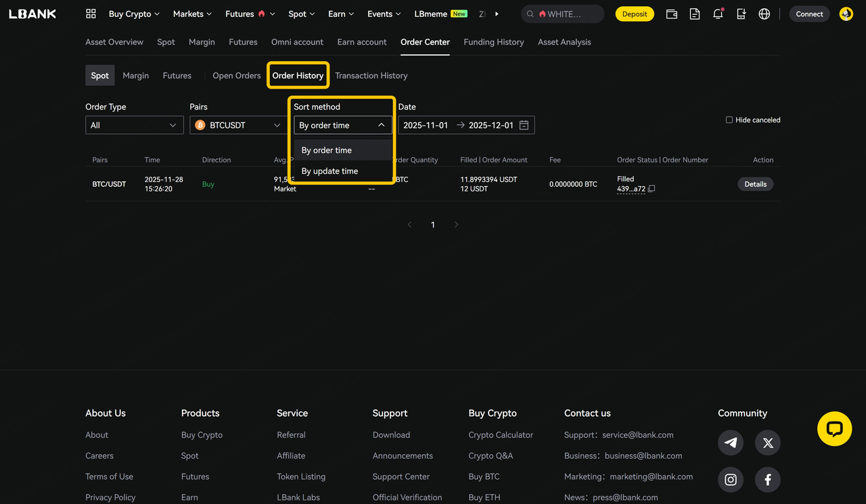Open the Funding History tab
Screen dimensions: 866x504
pos(493,42)
